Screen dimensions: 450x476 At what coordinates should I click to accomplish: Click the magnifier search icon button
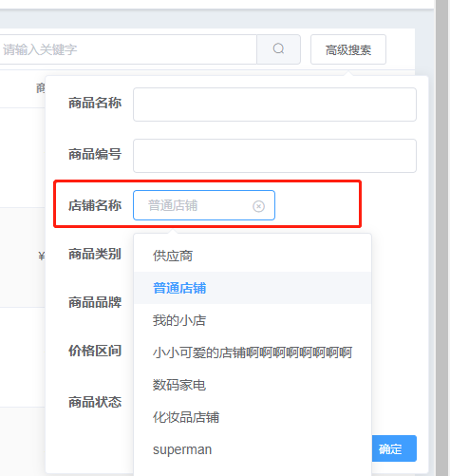tap(278, 49)
